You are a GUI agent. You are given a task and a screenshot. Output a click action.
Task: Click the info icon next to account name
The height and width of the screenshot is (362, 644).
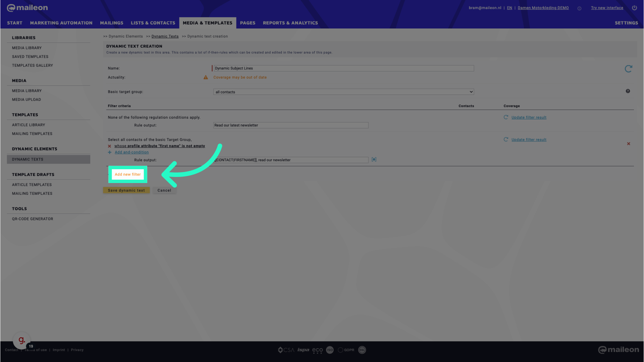(x=579, y=8)
